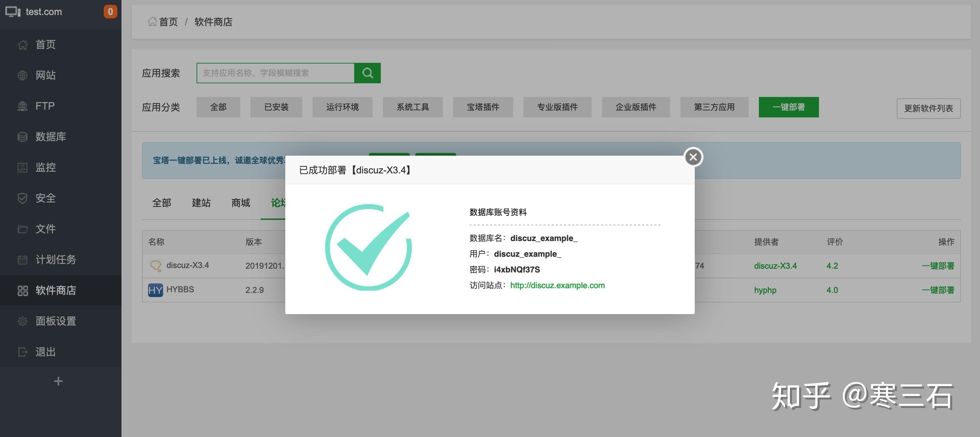
Task: Deploy HYBBS via its 一键部署 link
Action: coord(938,290)
